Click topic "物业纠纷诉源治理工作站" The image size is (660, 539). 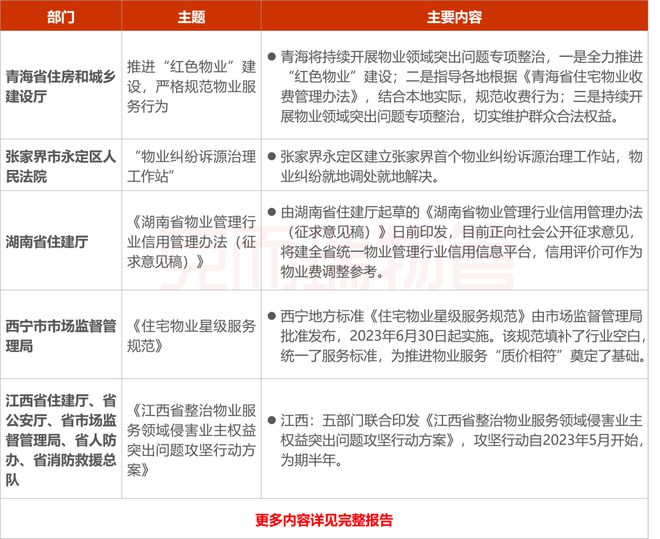click(x=192, y=166)
